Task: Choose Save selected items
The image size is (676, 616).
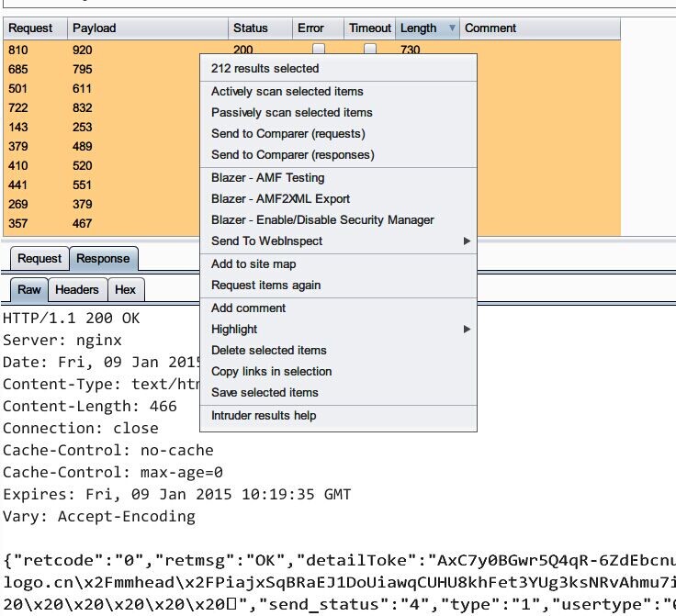Action: tap(265, 393)
